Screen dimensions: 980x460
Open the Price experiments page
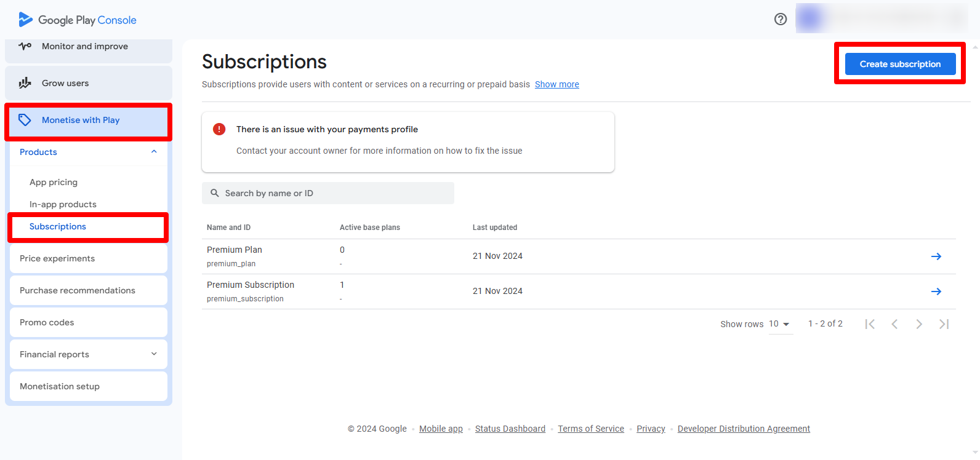57,258
